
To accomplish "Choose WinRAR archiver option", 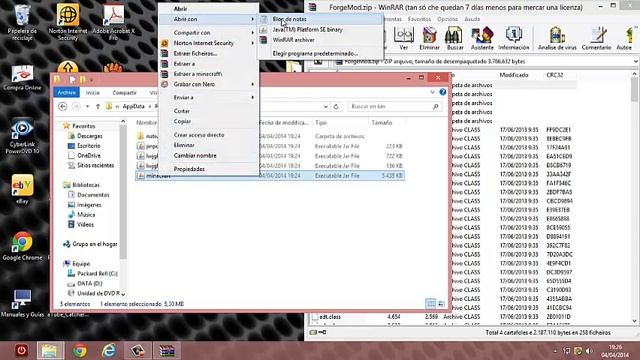I will (x=321, y=40).
